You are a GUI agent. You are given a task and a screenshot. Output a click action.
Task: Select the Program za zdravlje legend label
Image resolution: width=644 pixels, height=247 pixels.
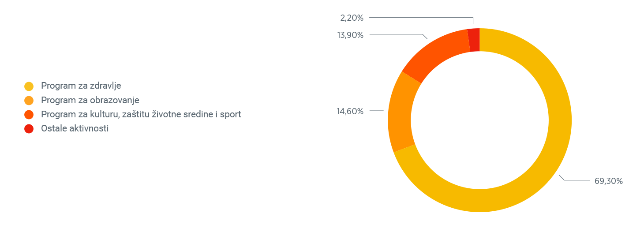click(81, 86)
